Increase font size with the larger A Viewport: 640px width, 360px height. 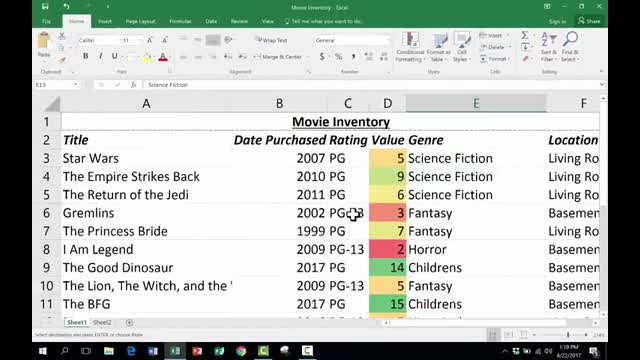(x=150, y=40)
